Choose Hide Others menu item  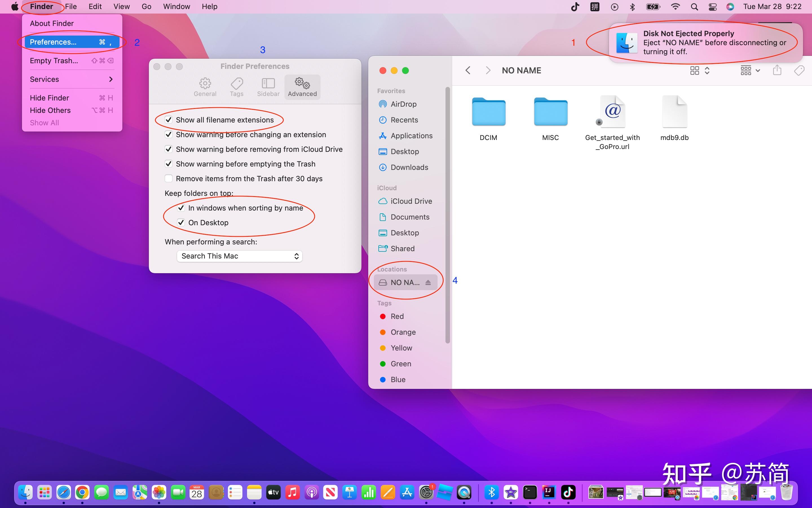72,111
